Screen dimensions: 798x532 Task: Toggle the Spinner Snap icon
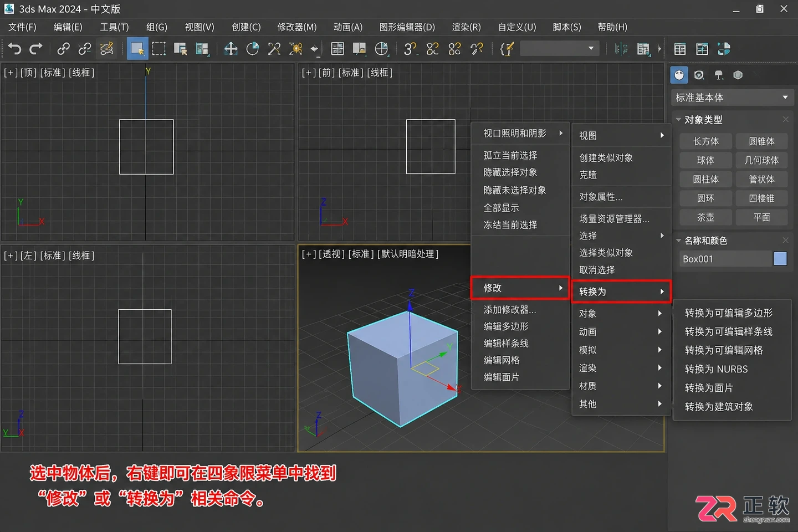tap(477, 49)
